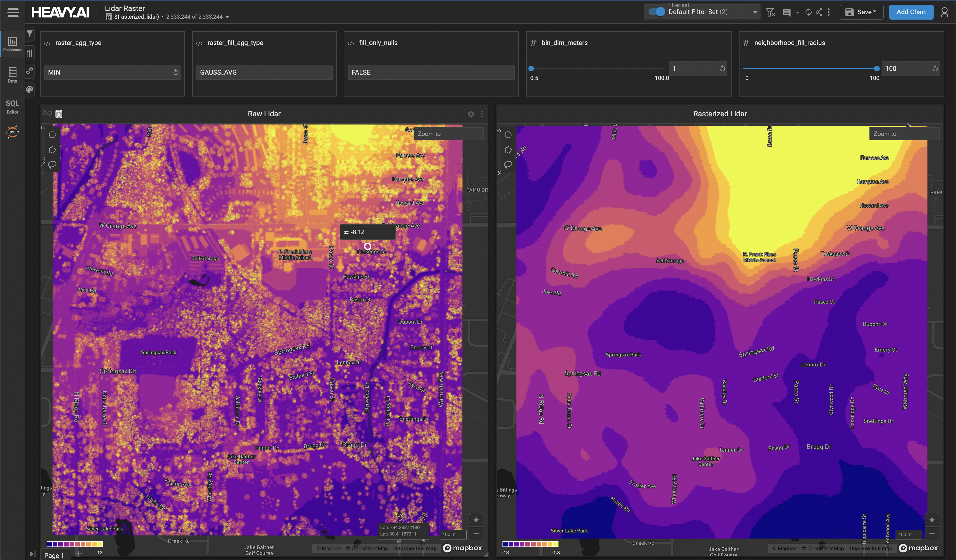Reset the raster_agg_type parameter value

[176, 72]
